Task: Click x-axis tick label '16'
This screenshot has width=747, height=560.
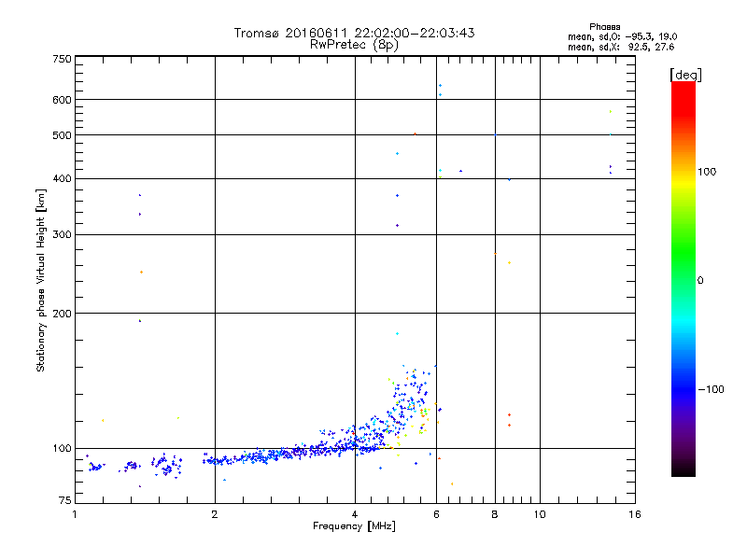Action: coord(635,514)
